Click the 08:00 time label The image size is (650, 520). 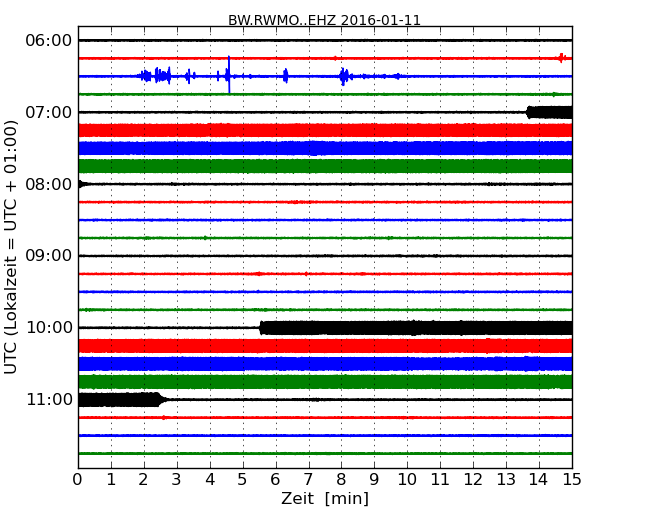pyautogui.click(x=49, y=184)
